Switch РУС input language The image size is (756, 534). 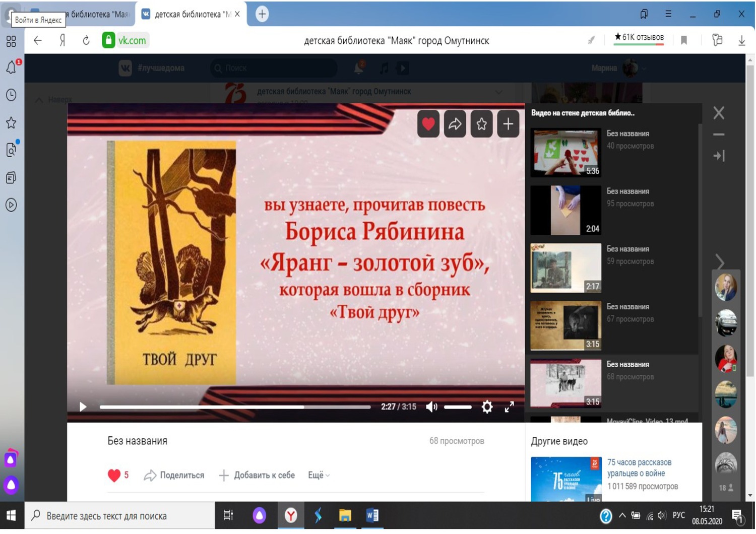pos(679,515)
